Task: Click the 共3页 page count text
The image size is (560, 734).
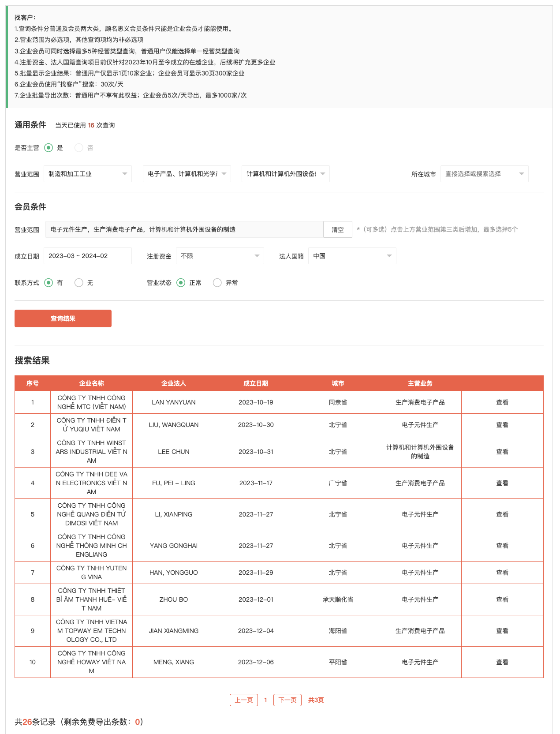Action: point(316,700)
